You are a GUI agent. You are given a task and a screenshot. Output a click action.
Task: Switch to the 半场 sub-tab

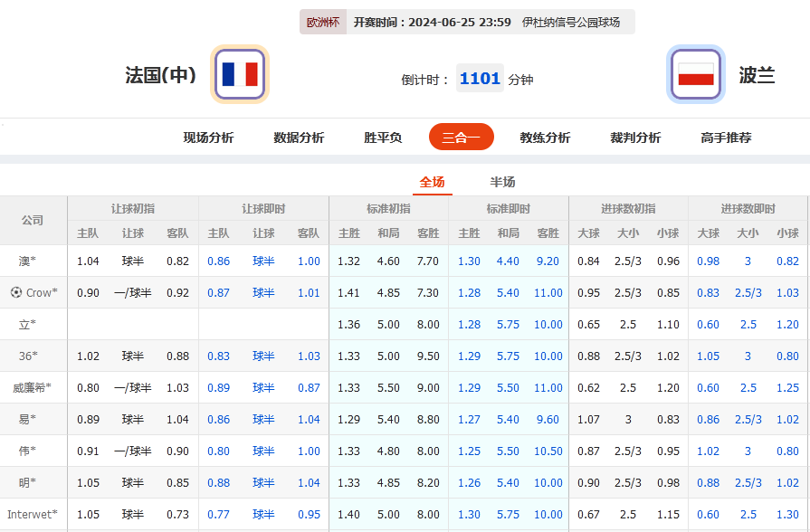tap(500, 182)
